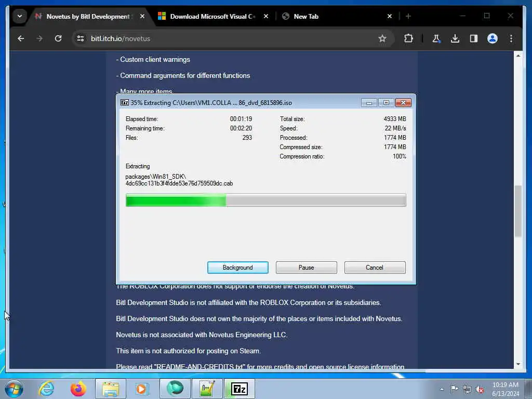
Task: Click the Speed value 22 MB/s
Action: [395, 128]
